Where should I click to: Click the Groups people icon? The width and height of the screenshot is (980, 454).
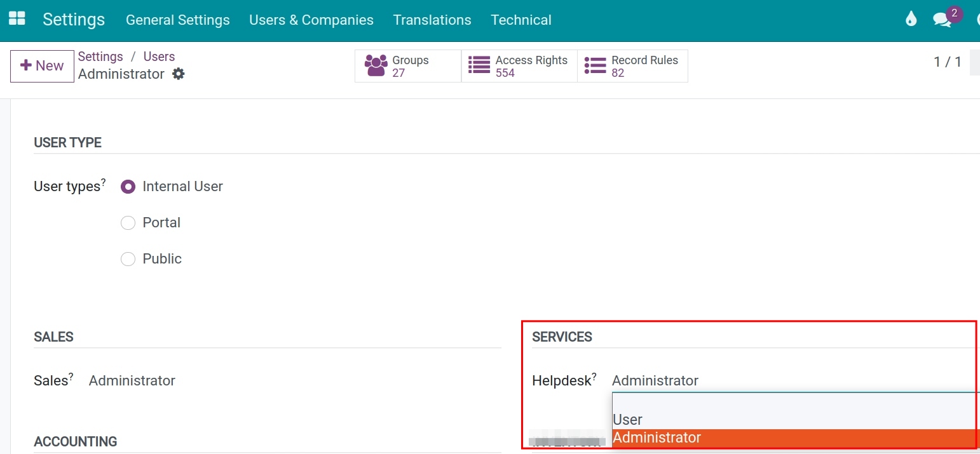tap(376, 66)
